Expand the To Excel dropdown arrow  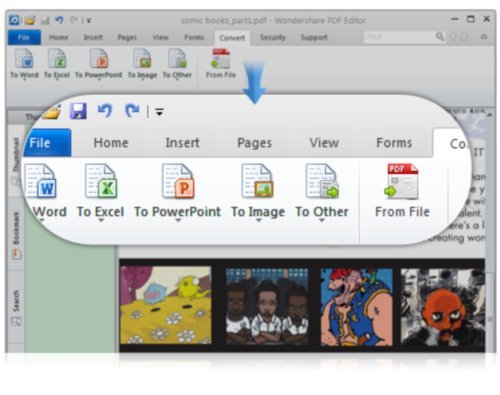coord(101,220)
